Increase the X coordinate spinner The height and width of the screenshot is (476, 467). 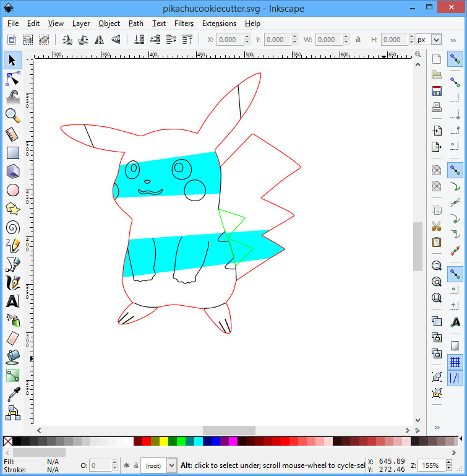point(247,37)
